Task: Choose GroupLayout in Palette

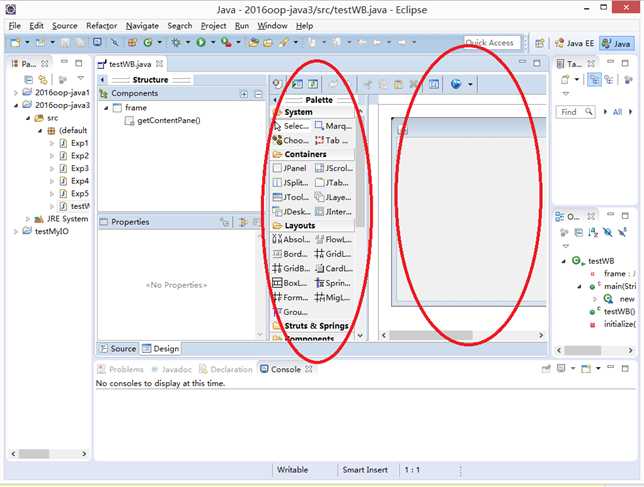Action: tap(290, 312)
